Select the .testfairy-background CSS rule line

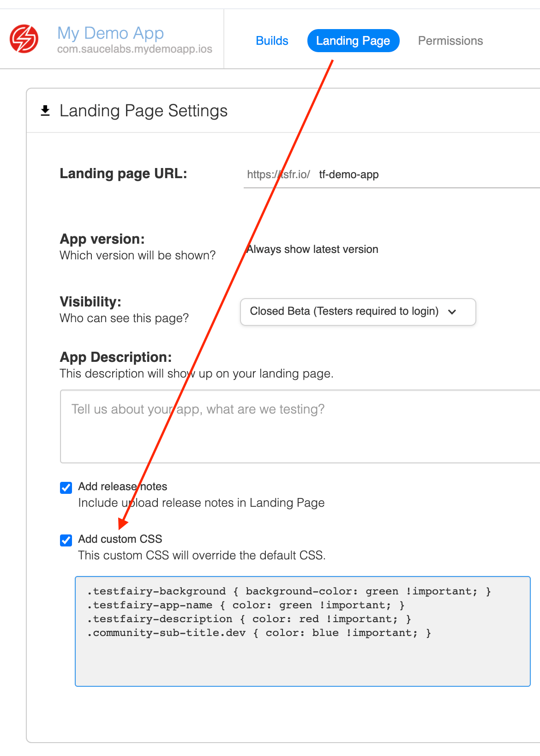pyautogui.click(x=288, y=591)
